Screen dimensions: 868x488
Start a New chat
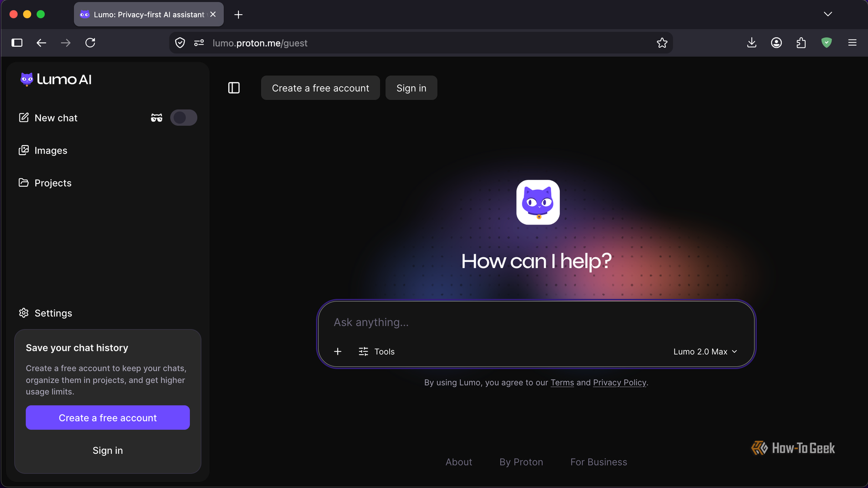[48, 118]
